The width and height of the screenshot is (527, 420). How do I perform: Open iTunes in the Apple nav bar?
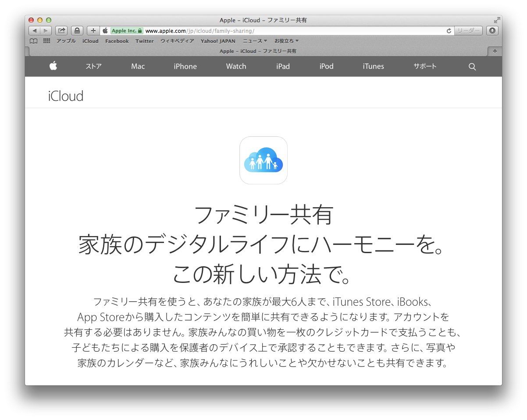[x=373, y=66]
